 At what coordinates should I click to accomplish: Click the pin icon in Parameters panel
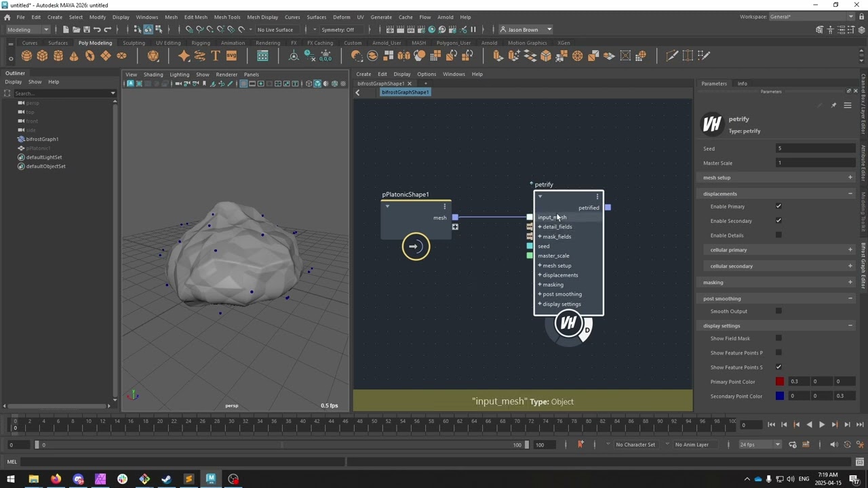(x=833, y=106)
